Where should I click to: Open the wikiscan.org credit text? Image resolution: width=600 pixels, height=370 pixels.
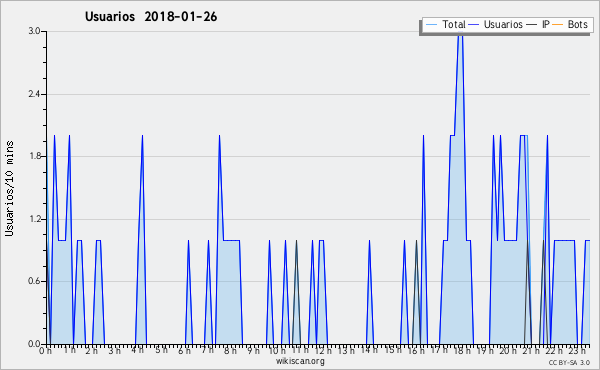pos(300,361)
